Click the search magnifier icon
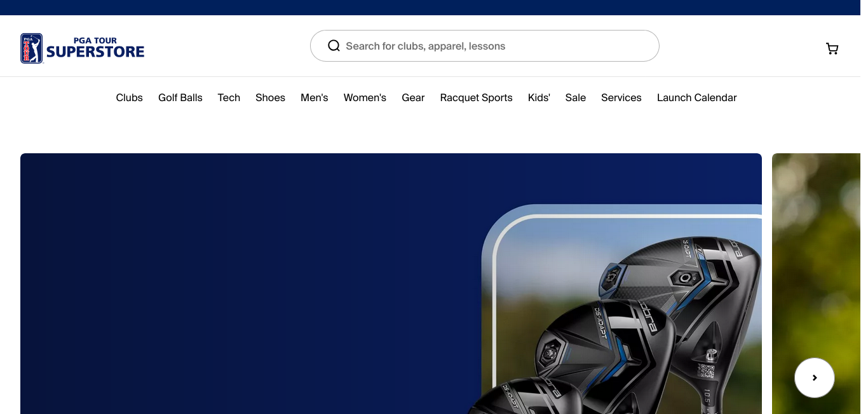868x414 pixels. tap(334, 46)
